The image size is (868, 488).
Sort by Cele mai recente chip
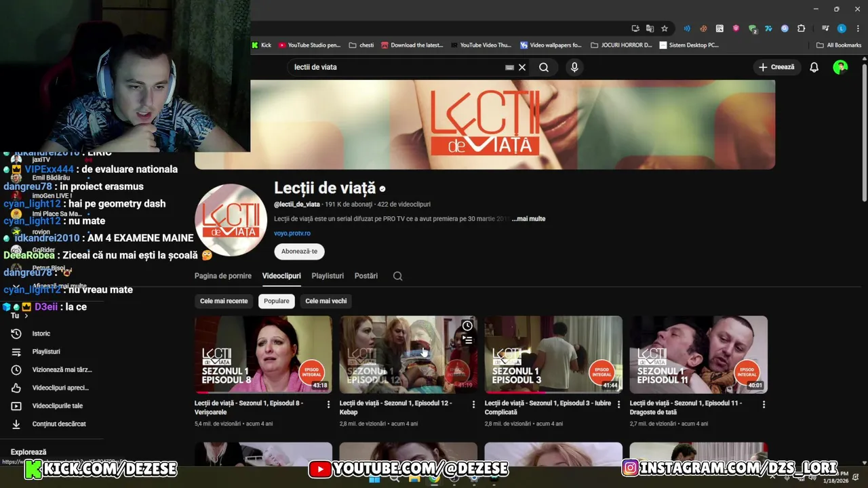tap(224, 301)
